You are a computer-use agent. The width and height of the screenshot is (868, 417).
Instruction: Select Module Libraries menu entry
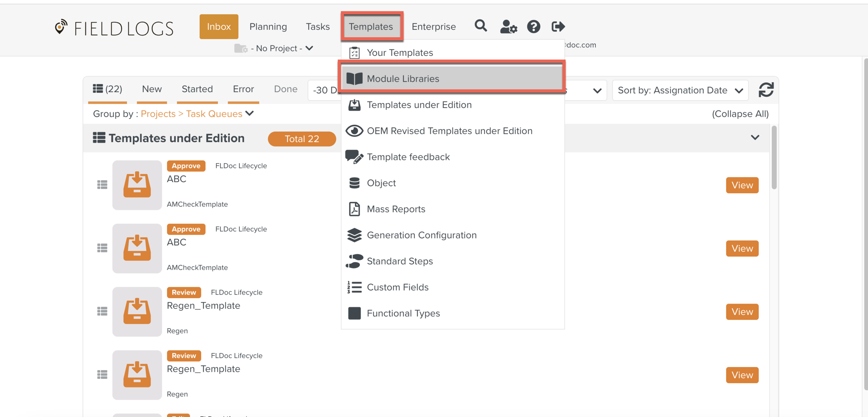point(403,79)
